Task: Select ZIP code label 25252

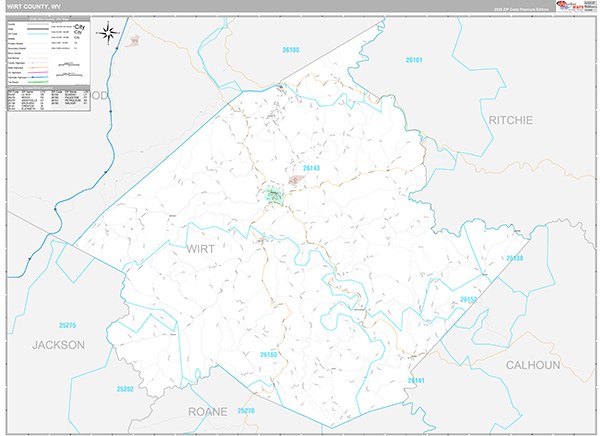Action: [125, 389]
